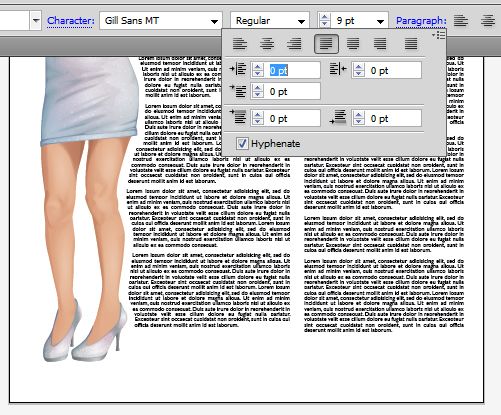
Task: Click the first-line indent stepper arrows
Action: coord(258,91)
